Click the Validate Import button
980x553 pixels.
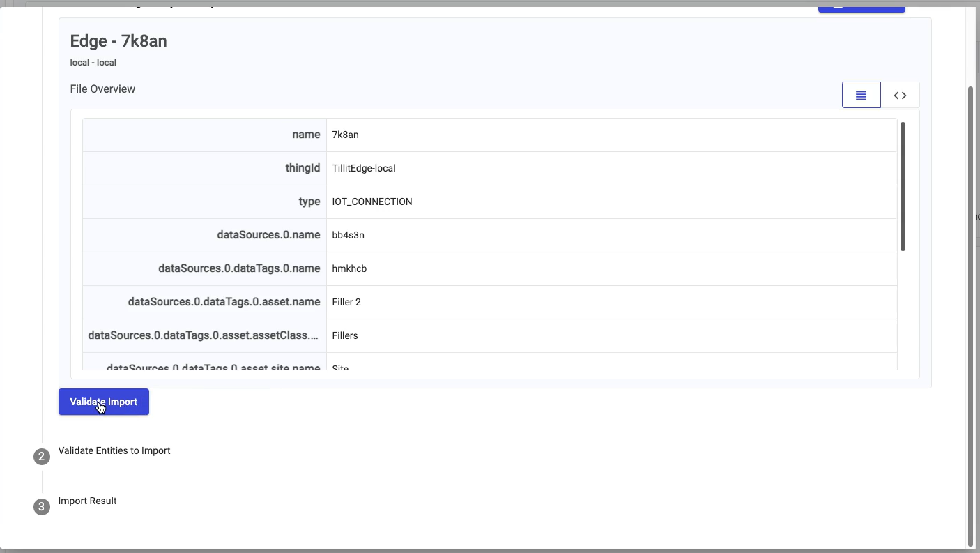[104, 402]
